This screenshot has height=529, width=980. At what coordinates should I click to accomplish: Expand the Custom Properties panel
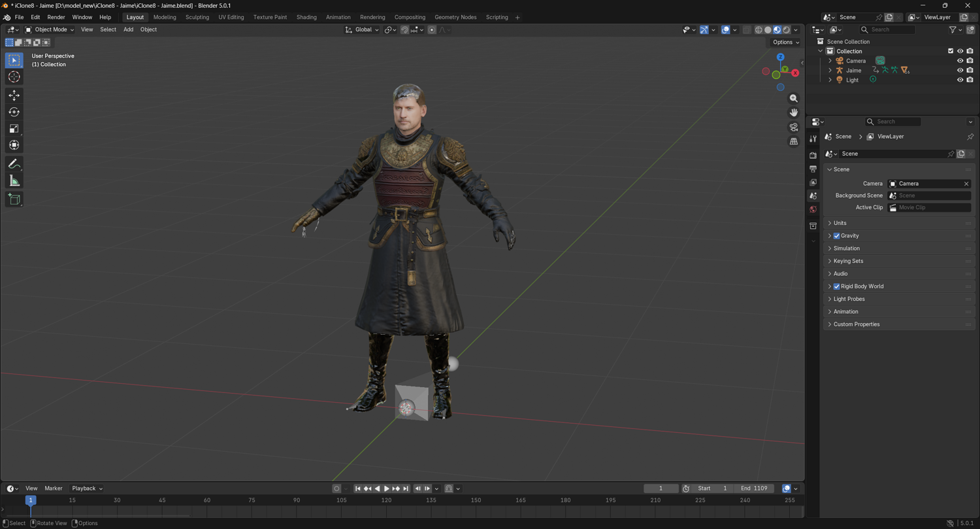point(898,324)
